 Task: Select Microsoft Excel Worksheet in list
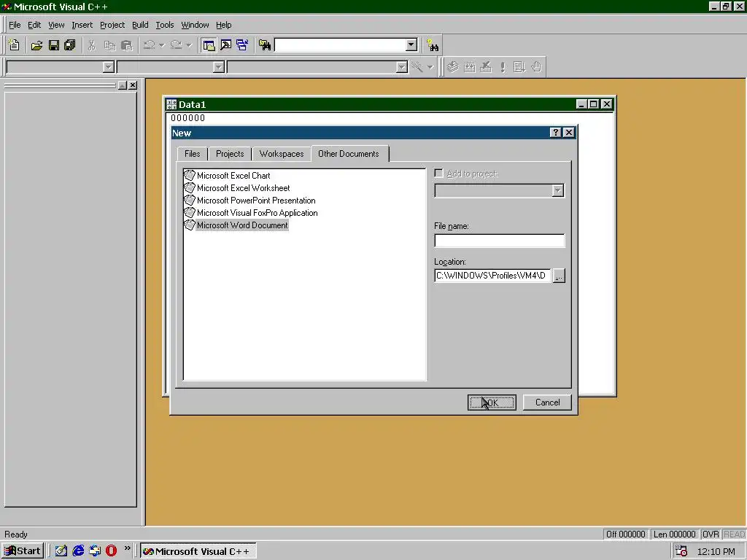[243, 188]
